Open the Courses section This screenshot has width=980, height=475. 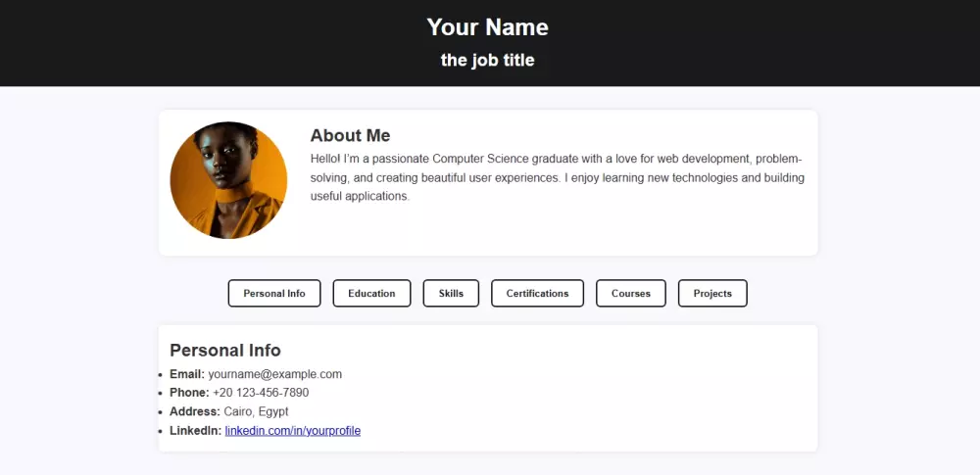coord(630,294)
